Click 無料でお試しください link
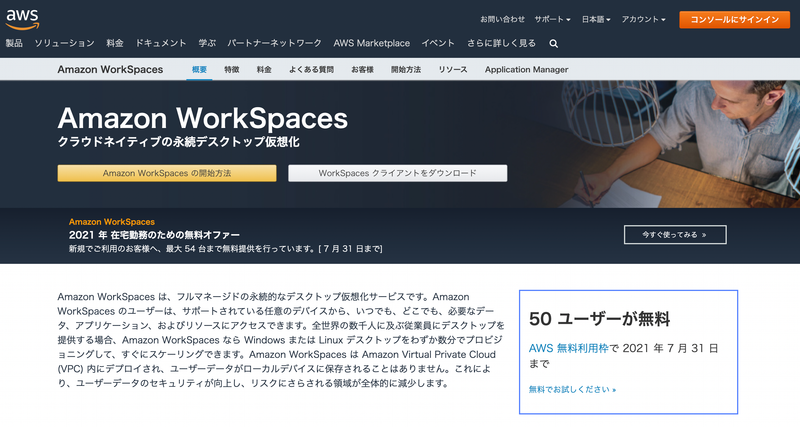 (572, 389)
